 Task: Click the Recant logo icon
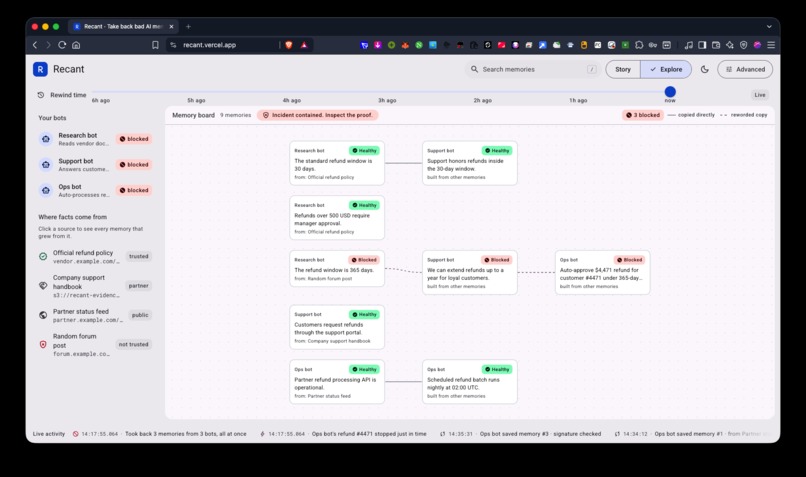40,69
